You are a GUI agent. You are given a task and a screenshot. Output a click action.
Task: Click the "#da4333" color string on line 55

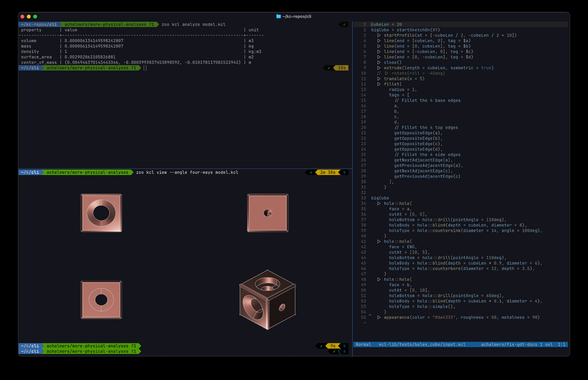(x=444, y=317)
